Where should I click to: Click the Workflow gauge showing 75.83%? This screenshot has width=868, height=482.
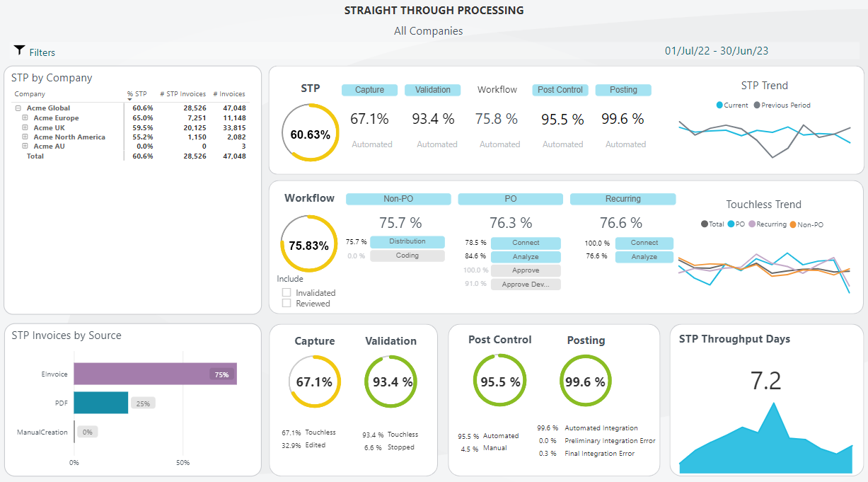[308, 242]
